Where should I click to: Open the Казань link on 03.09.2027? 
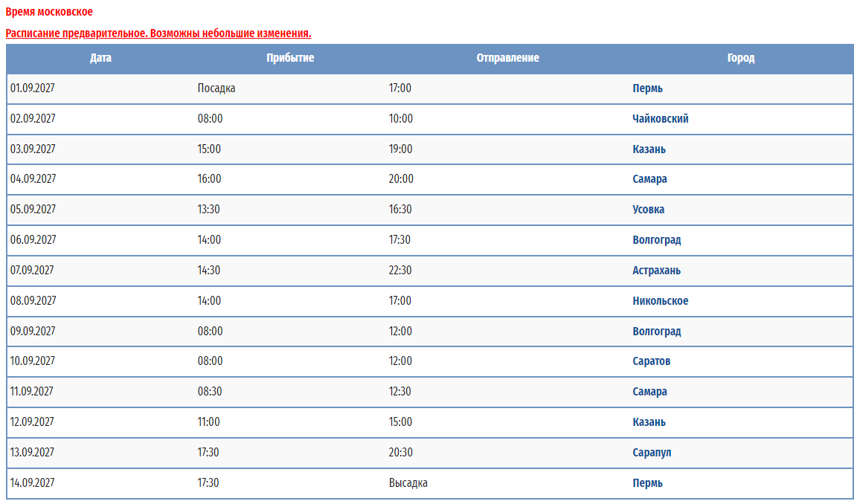pos(649,149)
